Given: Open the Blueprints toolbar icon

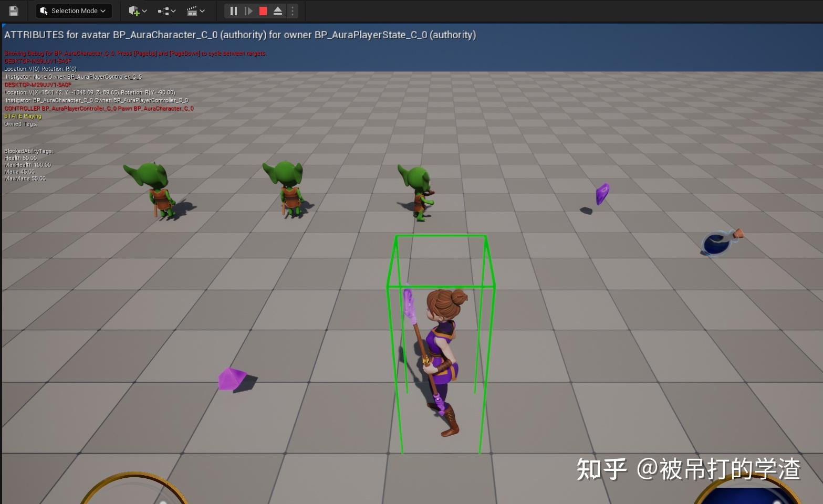Looking at the screenshot, I should pos(162,10).
